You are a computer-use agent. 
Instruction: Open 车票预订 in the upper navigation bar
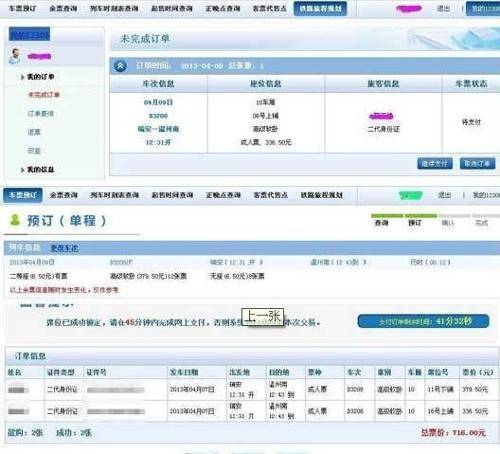(23, 8)
